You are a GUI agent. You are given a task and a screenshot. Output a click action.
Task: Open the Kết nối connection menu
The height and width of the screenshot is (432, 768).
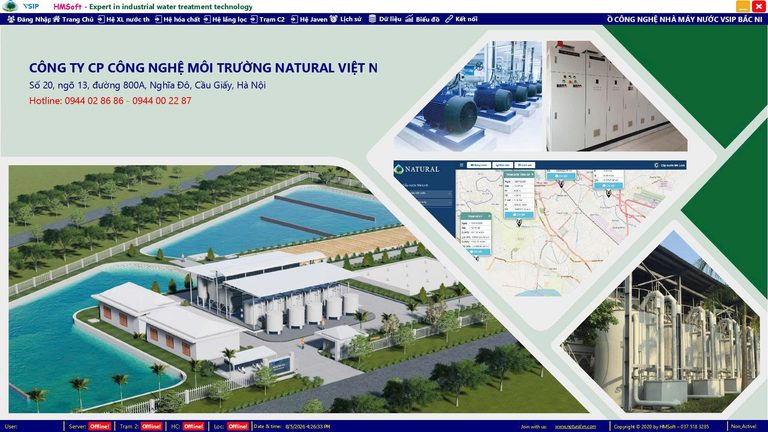461,19
